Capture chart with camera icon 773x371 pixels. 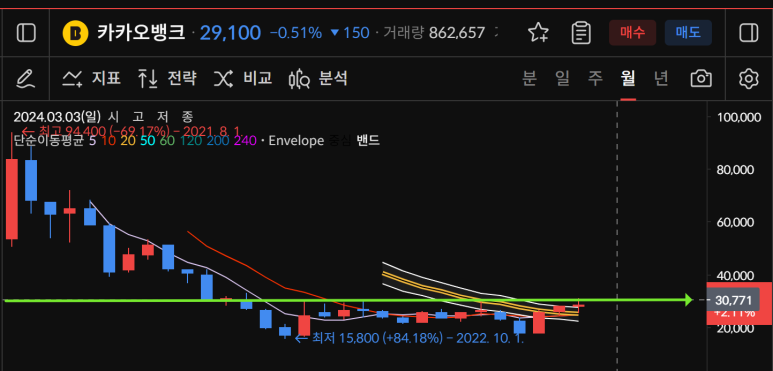pyautogui.click(x=701, y=78)
